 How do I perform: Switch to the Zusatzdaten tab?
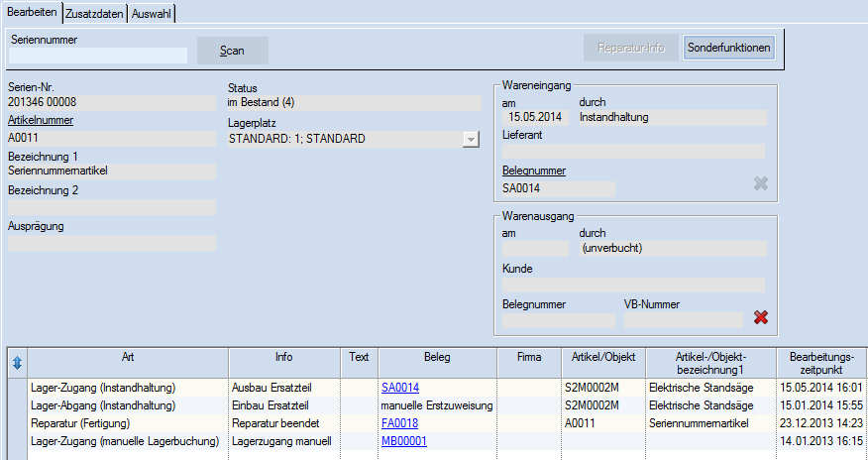coord(94,12)
